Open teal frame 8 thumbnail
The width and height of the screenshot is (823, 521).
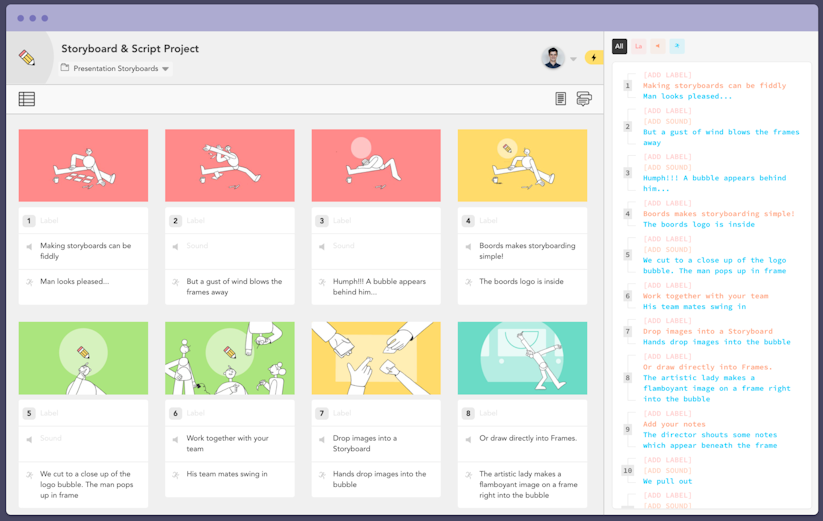[x=522, y=358]
